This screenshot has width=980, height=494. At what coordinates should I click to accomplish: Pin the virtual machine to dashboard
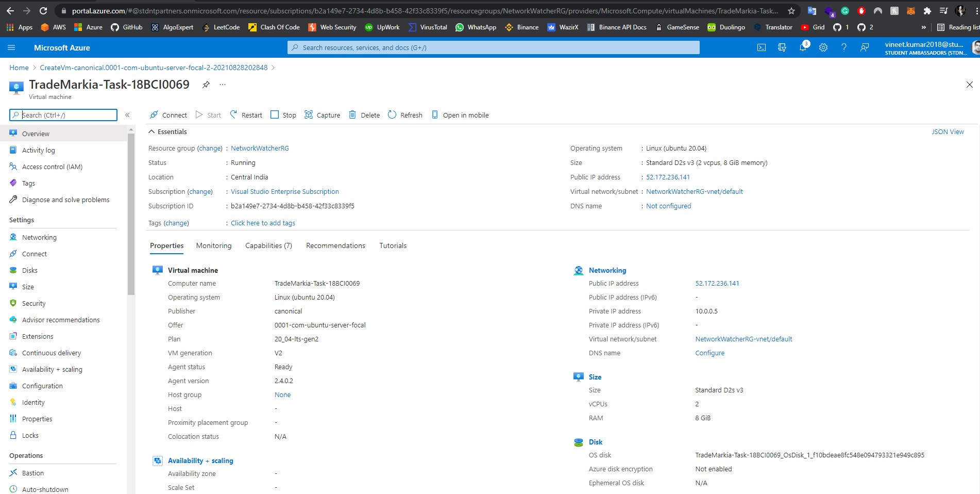point(206,85)
